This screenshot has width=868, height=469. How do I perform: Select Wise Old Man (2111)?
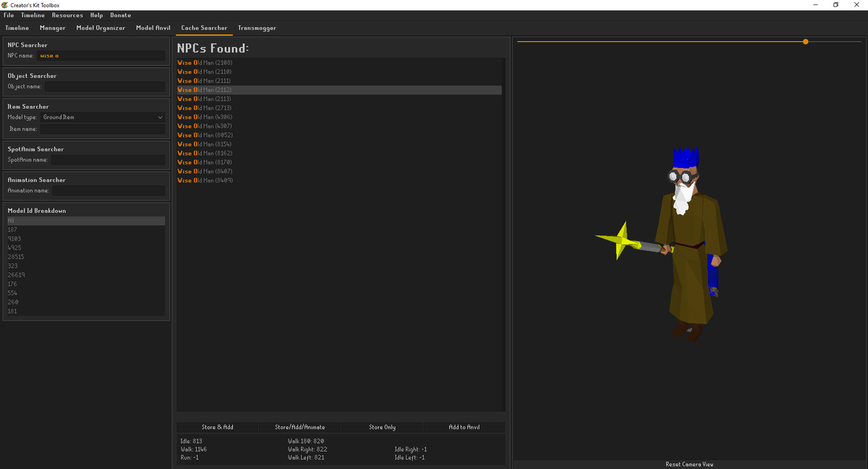point(339,81)
